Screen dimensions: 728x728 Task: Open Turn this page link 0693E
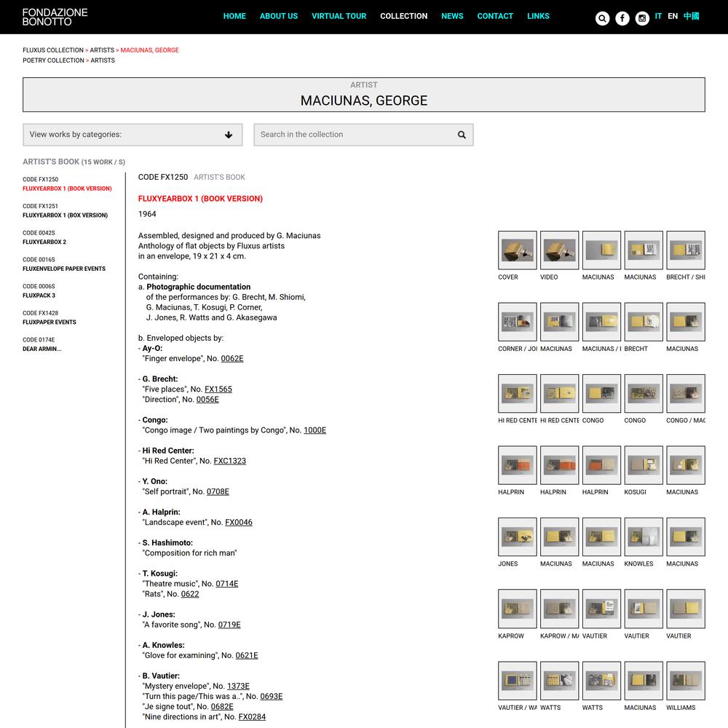tap(271, 696)
